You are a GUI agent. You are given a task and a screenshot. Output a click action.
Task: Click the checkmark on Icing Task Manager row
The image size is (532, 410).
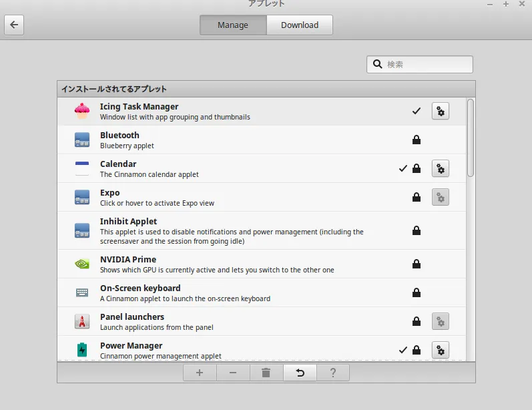pyautogui.click(x=417, y=111)
